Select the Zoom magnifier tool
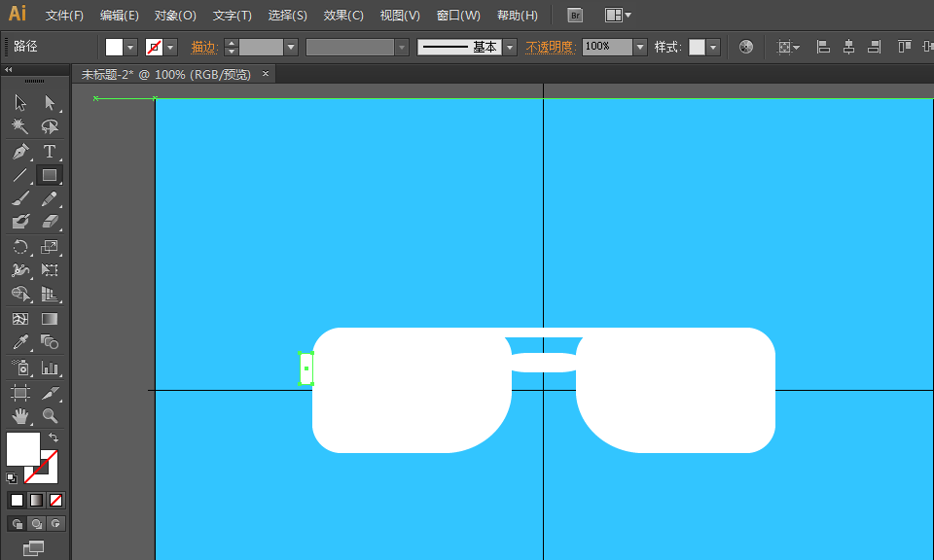 click(50, 416)
